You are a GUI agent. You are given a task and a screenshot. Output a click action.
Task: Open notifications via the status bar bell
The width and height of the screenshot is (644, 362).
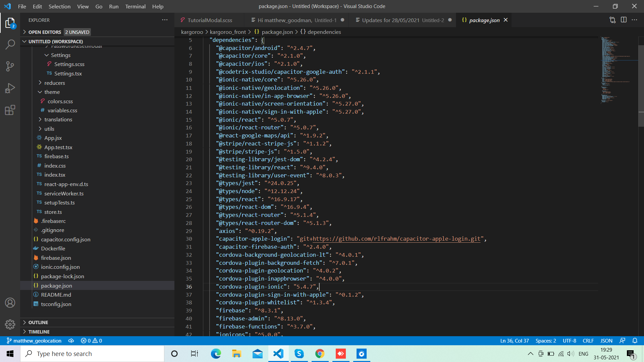click(x=635, y=341)
